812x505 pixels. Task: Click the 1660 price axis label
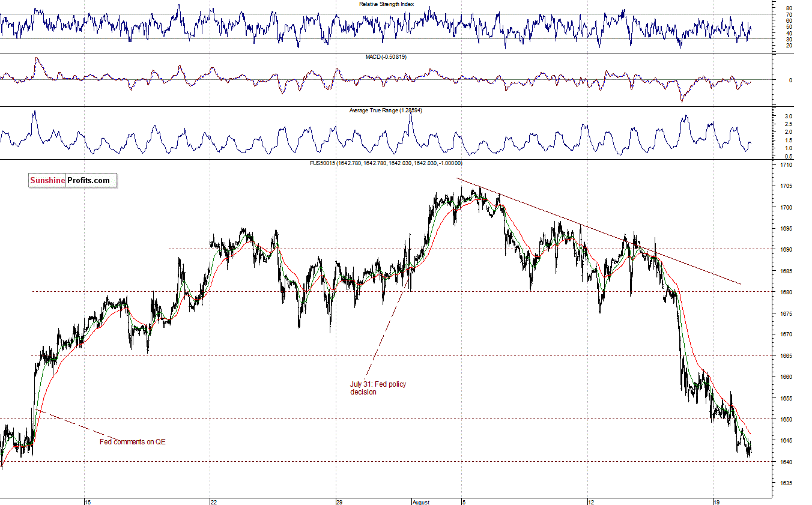787,377
